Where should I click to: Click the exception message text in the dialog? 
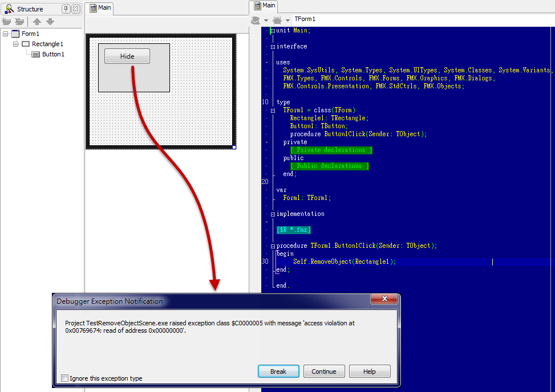click(210, 326)
